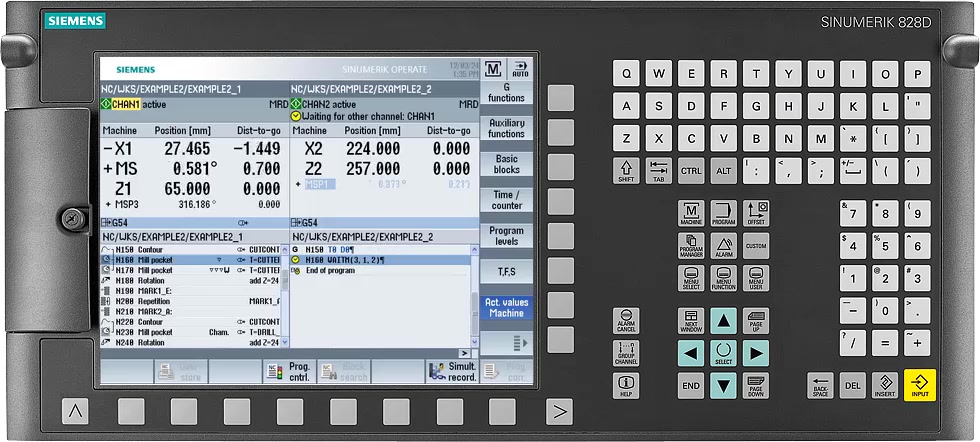Select the Prog. cntrl. softkey
Viewport: 980px width, 442px height.
288,372
